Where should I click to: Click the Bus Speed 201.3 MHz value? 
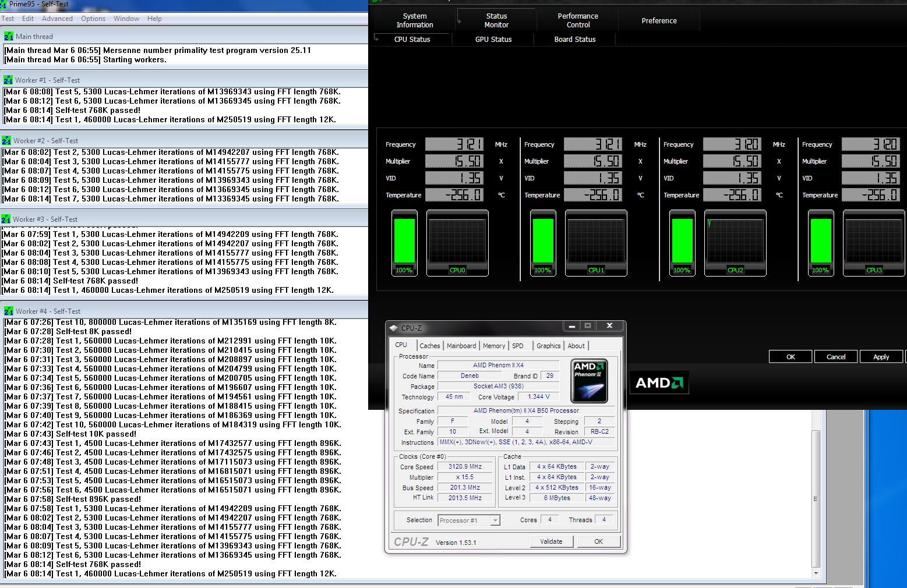click(465, 488)
